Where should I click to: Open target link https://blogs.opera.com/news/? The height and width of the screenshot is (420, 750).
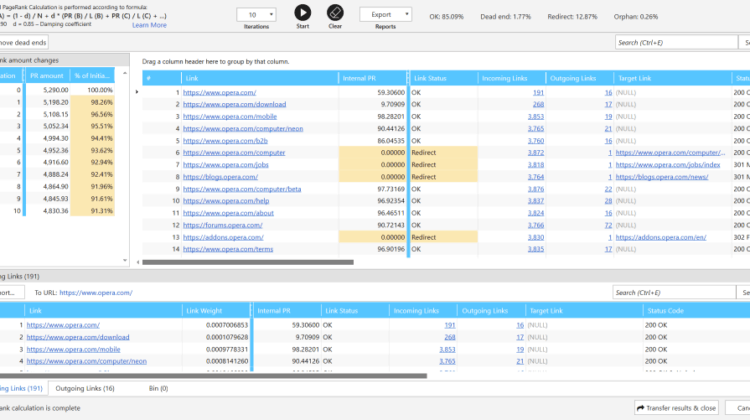tap(662, 177)
